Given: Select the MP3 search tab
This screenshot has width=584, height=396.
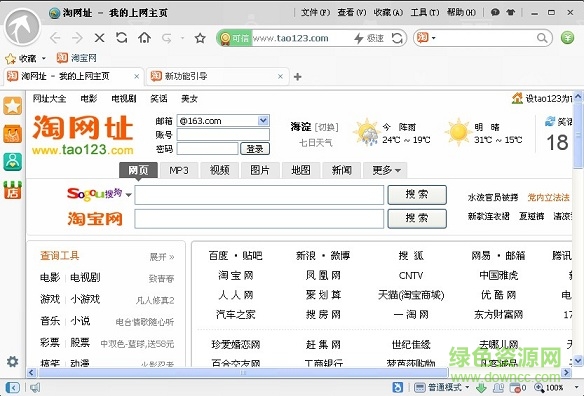Looking at the screenshot, I should point(179,170).
